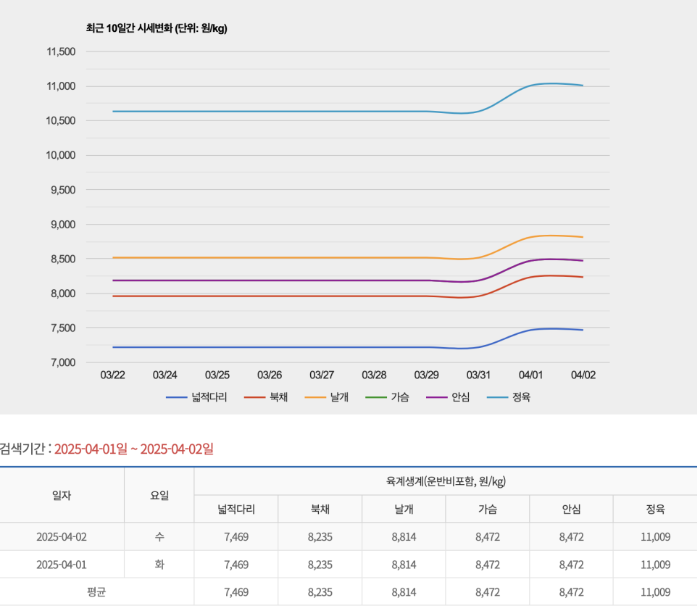
Task: Click the 정육 table column header
Action: click(655, 509)
